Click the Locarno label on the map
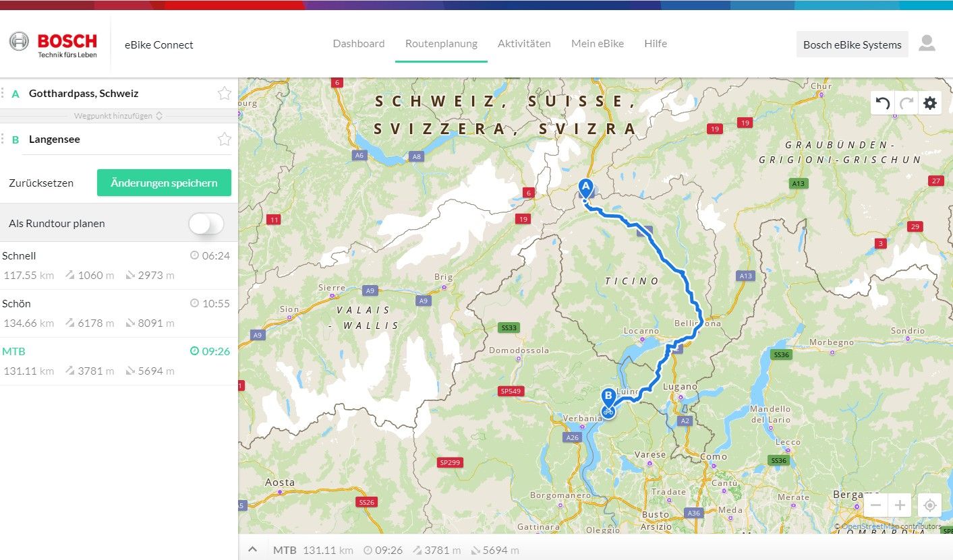This screenshot has width=953, height=560. click(641, 331)
